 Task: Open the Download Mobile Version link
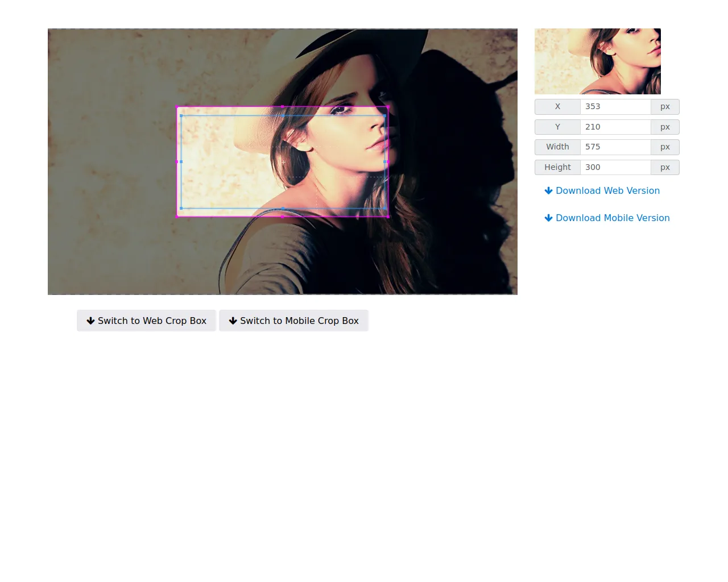click(x=607, y=218)
